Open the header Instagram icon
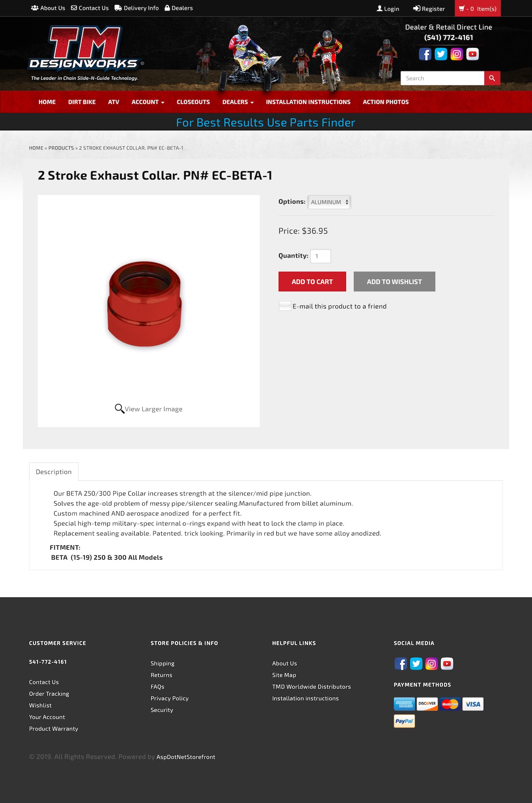 click(456, 54)
